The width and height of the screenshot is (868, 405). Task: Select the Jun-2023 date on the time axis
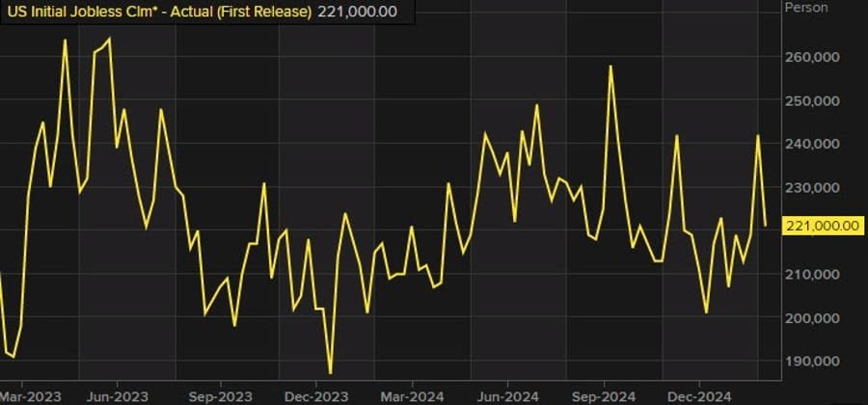[x=116, y=395]
